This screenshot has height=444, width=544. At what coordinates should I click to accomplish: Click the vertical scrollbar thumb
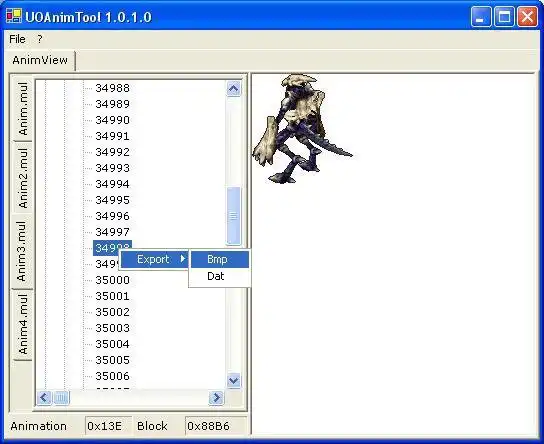coord(233,216)
